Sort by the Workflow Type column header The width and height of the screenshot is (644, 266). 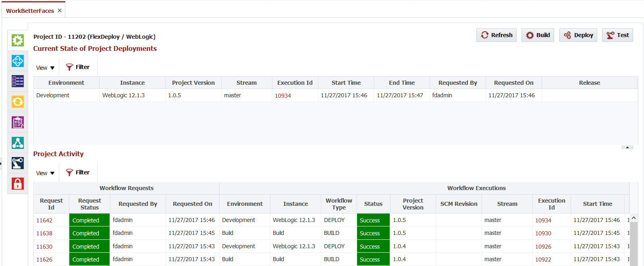pyautogui.click(x=339, y=204)
